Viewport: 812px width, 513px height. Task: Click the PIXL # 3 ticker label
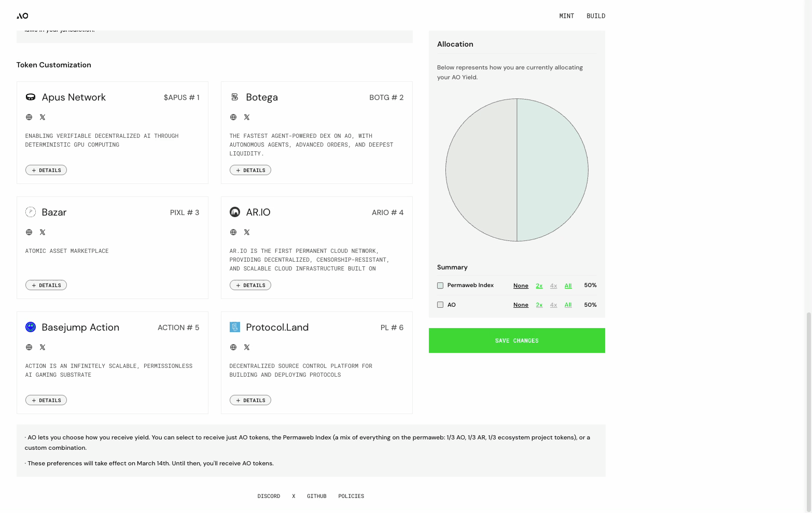pyautogui.click(x=185, y=212)
